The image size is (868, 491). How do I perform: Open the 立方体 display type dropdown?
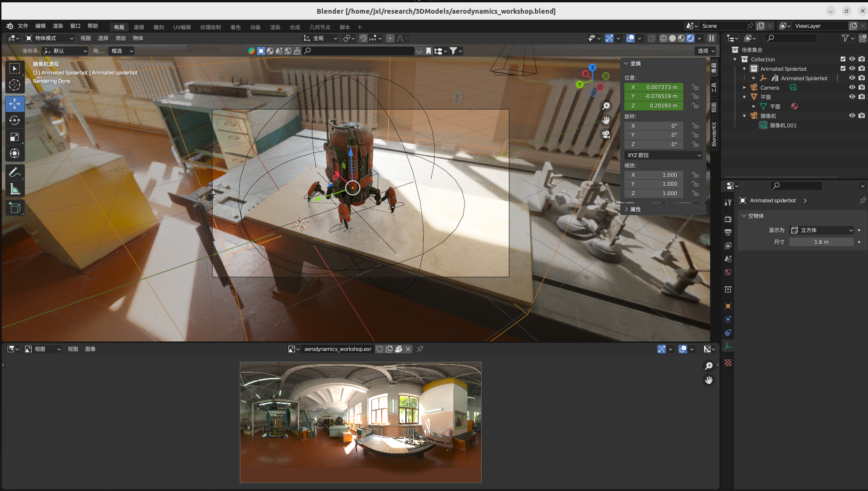[822, 230]
